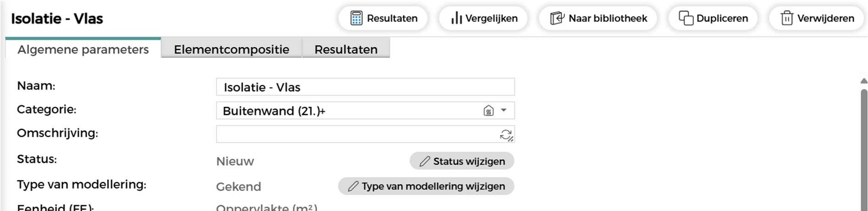
Task: Select the Algemene parameters tab
Action: (x=83, y=50)
